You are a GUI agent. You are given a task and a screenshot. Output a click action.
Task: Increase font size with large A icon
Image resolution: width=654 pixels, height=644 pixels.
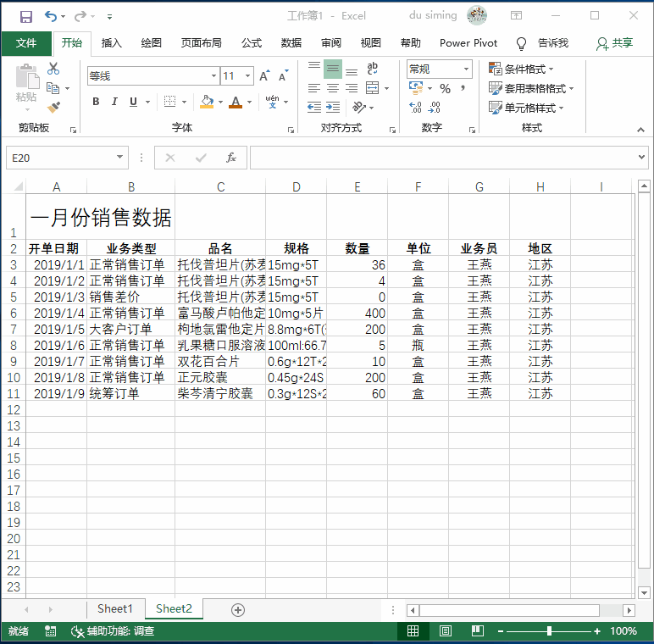pyautogui.click(x=265, y=75)
